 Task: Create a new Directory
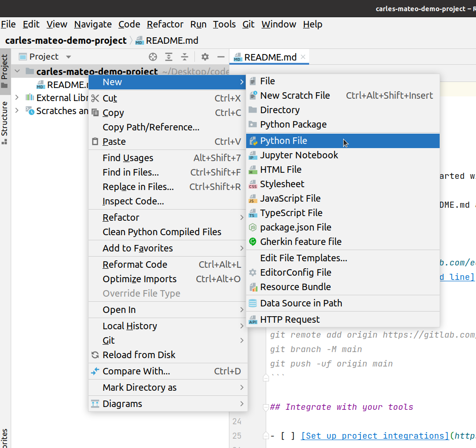(x=343, y=110)
